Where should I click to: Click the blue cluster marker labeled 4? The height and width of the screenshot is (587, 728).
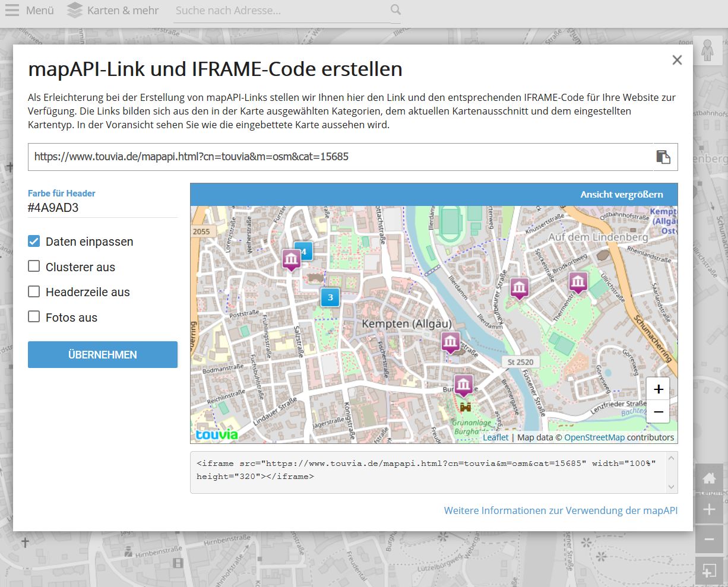click(305, 252)
